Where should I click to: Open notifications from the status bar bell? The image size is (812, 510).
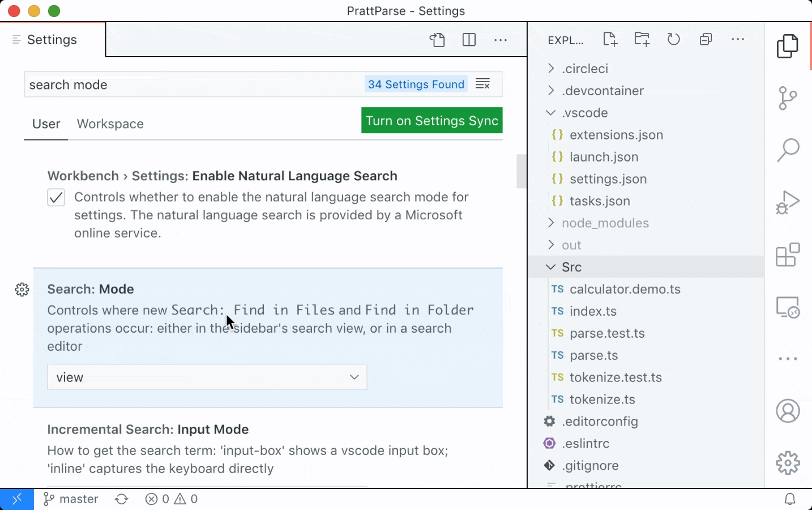[790, 499]
